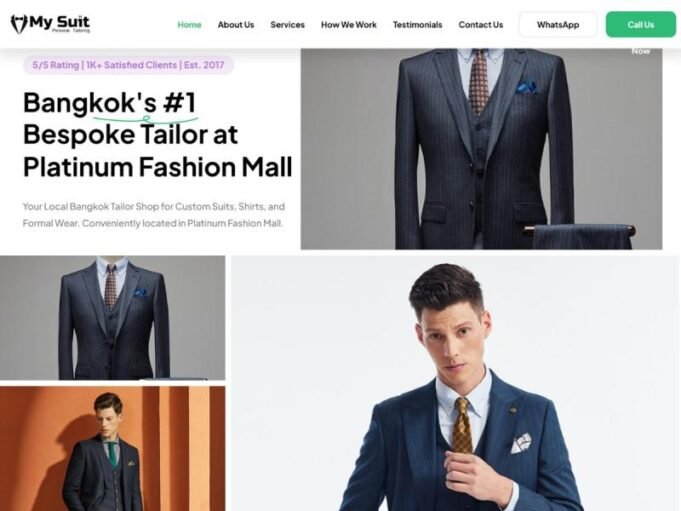
Task: Open the blue suit model portrait image
Action: tap(455, 383)
